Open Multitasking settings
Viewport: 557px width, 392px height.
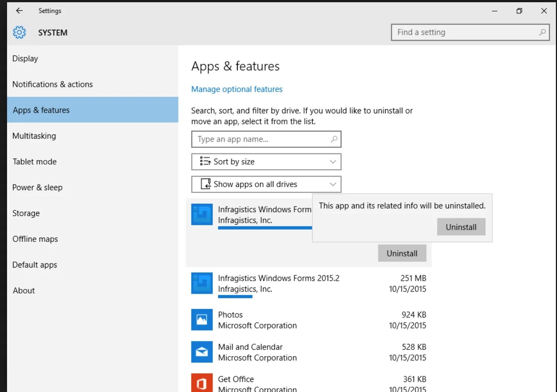(93, 136)
